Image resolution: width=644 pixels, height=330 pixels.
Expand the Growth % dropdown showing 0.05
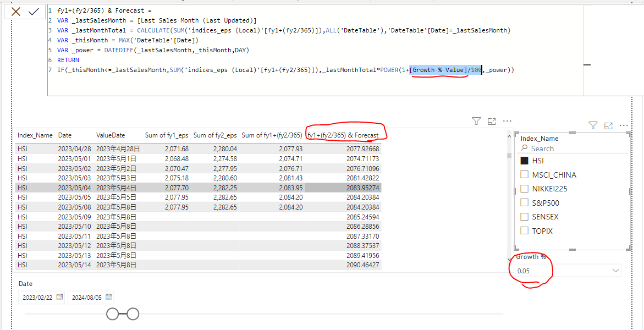[x=615, y=271]
